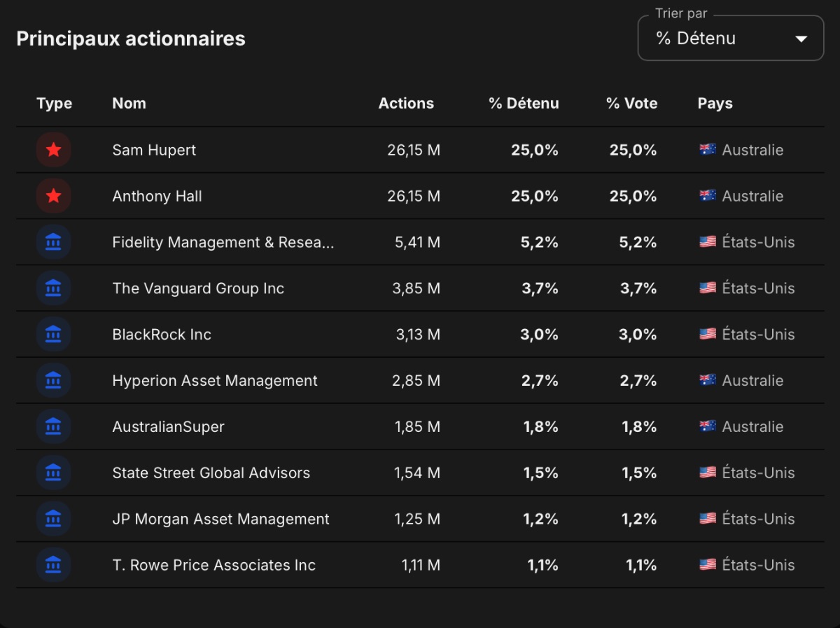
Task: Click the Nom column header
Action: pyautogui.click(x=129, y=104)
